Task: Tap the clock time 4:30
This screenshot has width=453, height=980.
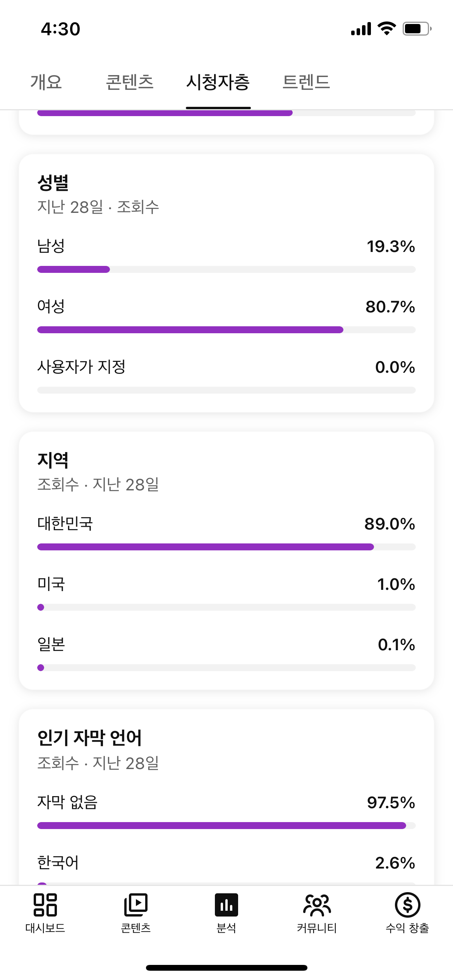Action: [61, 29]
